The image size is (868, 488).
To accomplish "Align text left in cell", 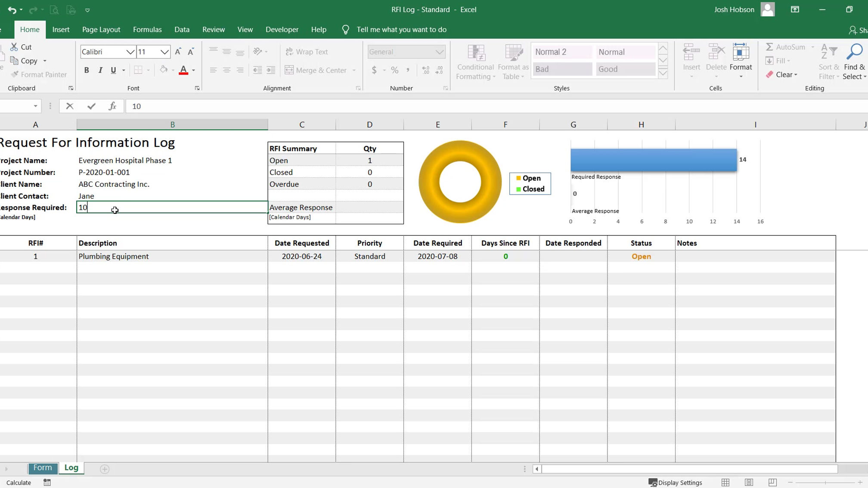I will pyautogui.click(x=213, y=70).
